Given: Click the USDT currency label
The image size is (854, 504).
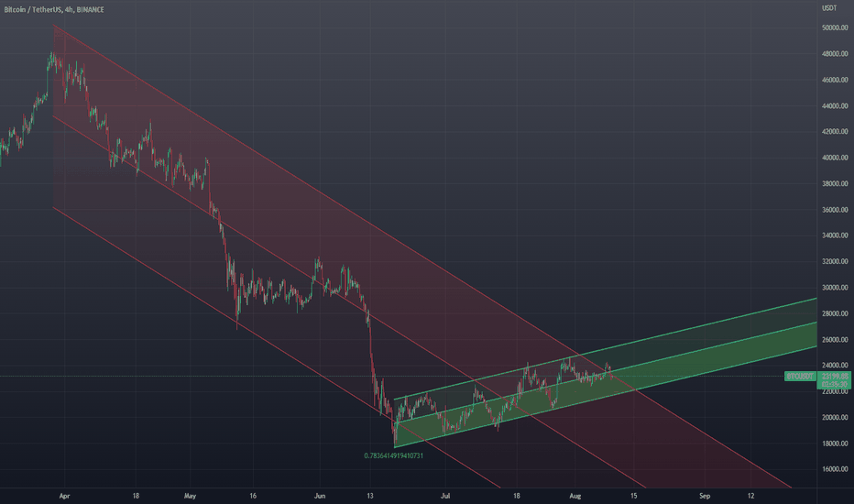Looking at the screenshot, I should point(829,8).
